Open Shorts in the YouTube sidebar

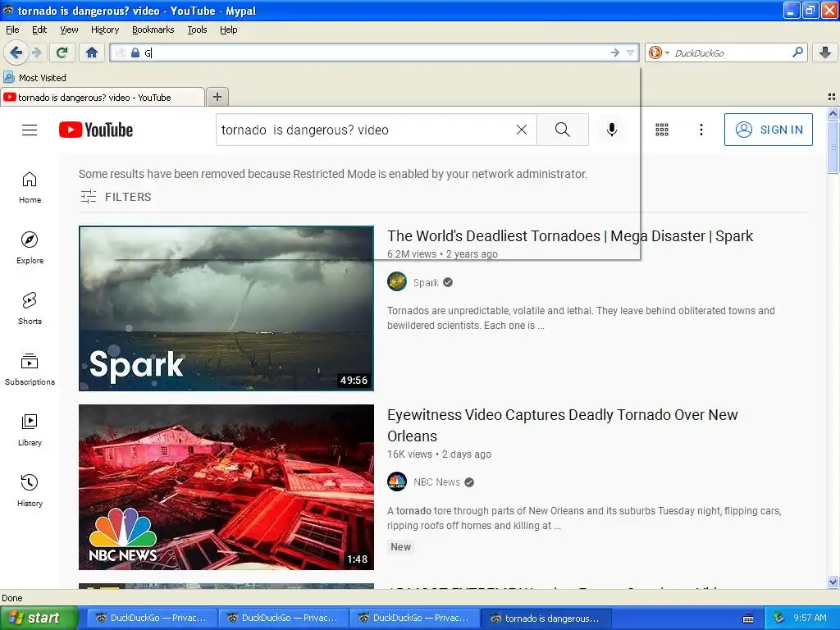coord(30,308)
